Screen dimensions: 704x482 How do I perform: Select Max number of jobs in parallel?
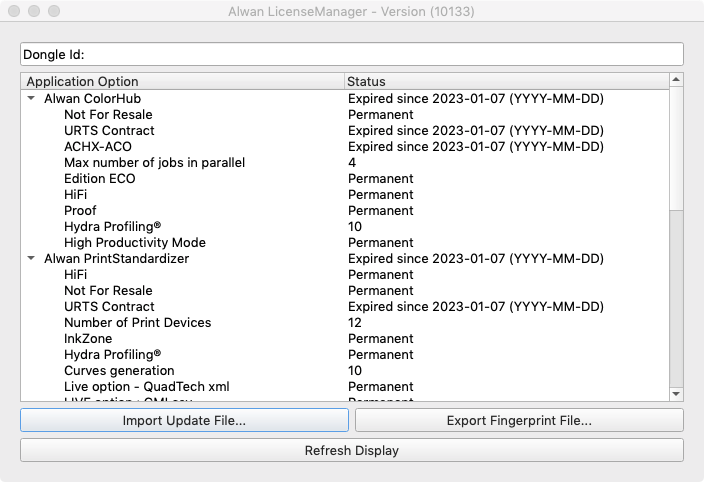pos(345,162)
